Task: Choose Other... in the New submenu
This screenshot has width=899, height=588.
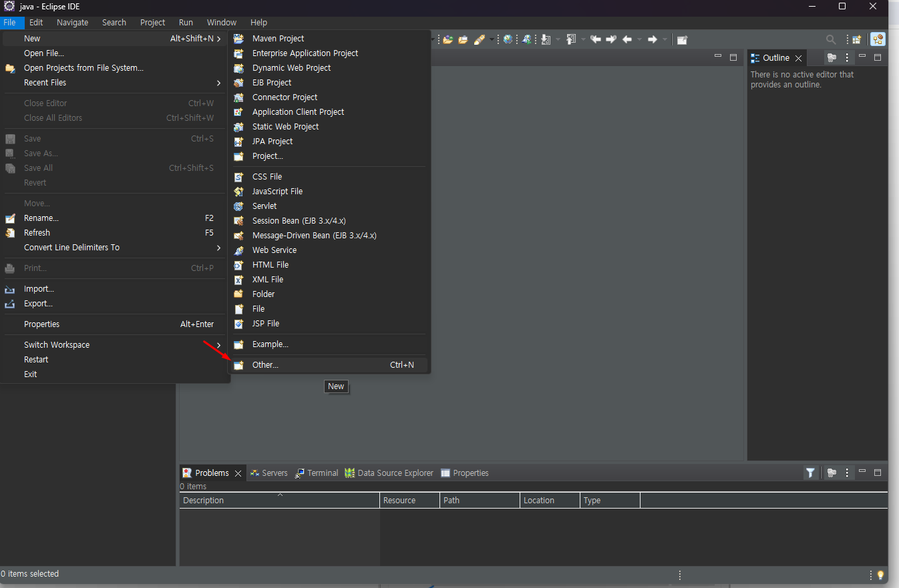Action: (329, 365)
